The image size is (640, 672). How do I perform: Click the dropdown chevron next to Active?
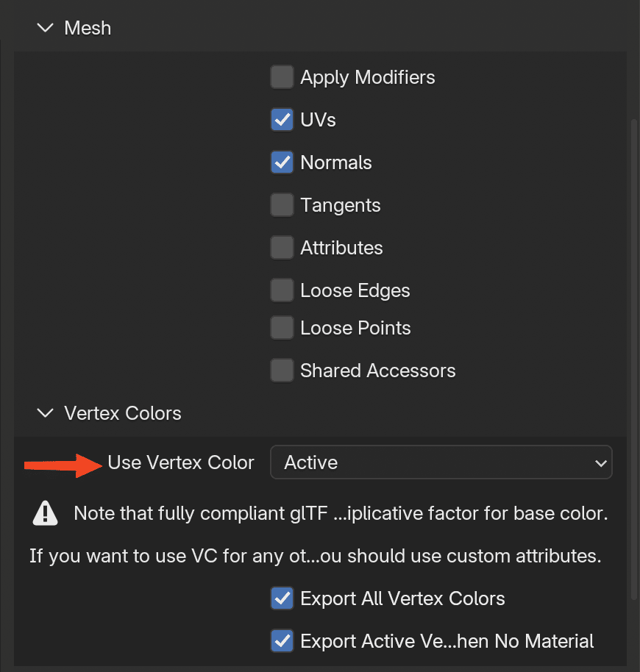[x=602, y=462]
